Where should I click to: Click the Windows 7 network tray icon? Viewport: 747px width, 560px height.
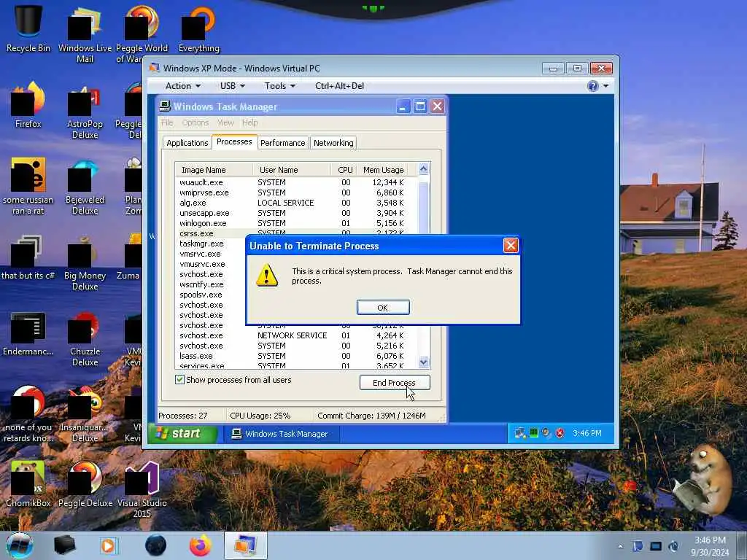[x=656, y=546]
